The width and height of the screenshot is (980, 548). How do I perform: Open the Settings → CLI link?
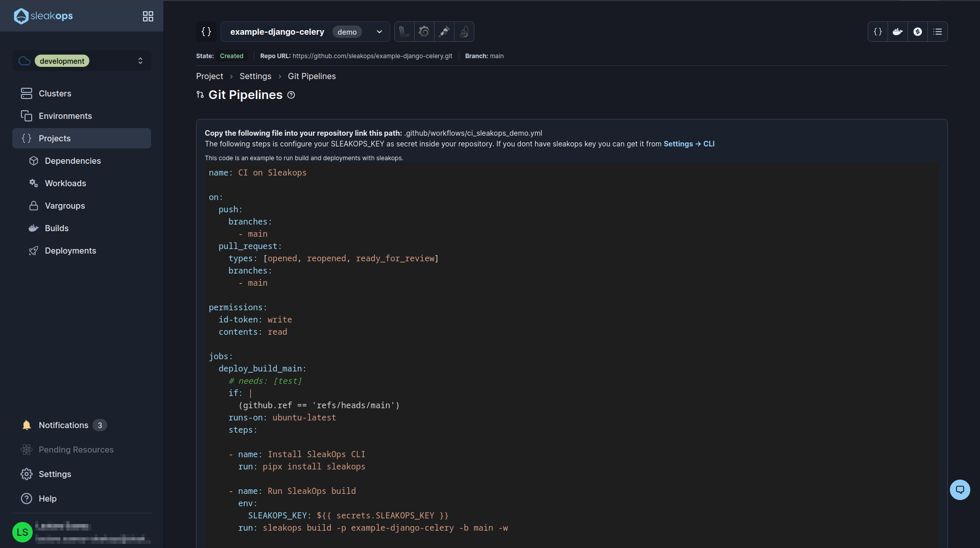pos(689,144)
